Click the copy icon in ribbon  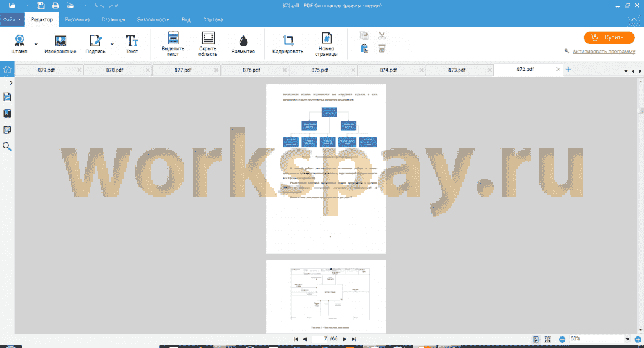[365, 35]
